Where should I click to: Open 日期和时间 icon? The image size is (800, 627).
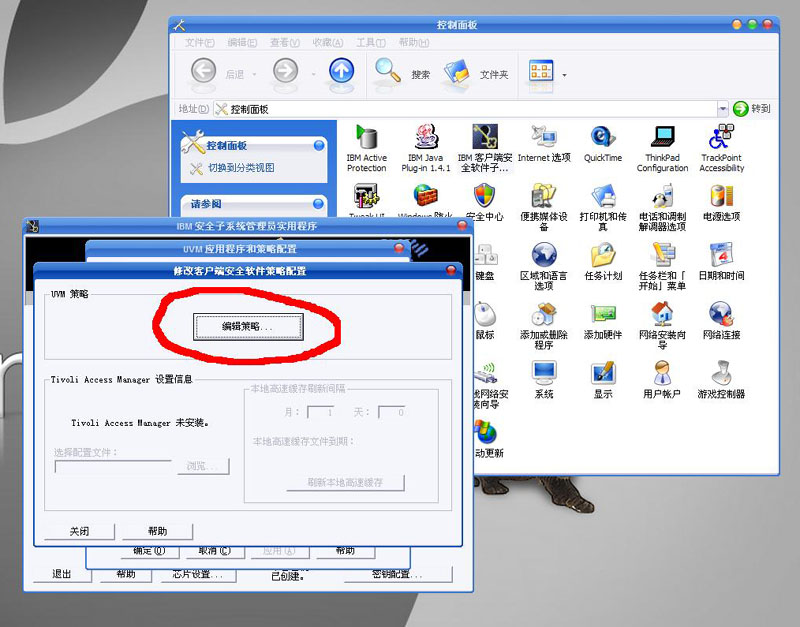(721, 261)
